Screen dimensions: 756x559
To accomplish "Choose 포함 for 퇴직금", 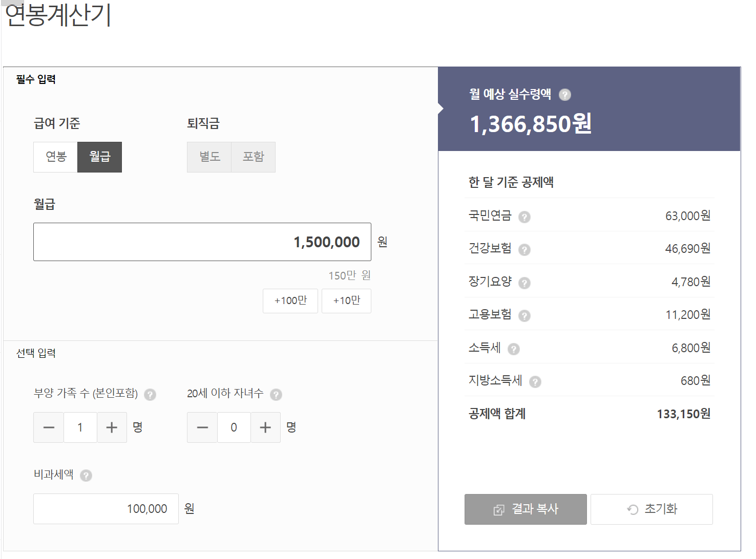I will click(x=254, y=157).
